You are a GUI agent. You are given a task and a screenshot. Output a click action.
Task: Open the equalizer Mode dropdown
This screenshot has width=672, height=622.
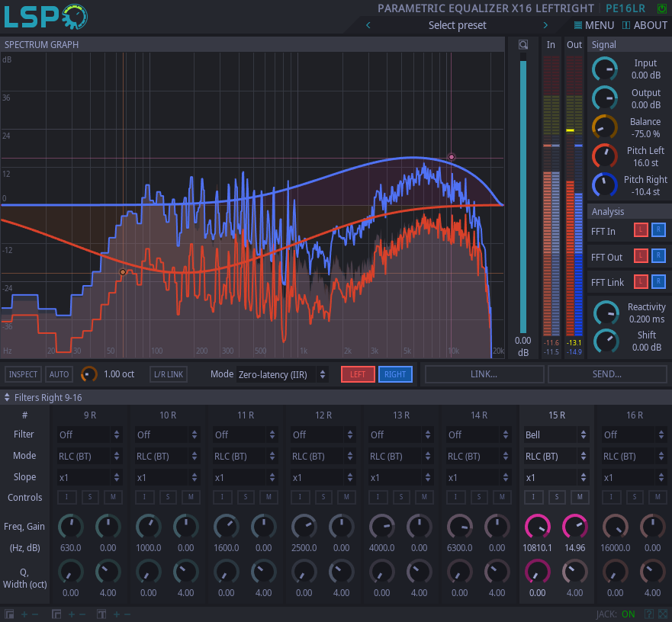(281, 374)
